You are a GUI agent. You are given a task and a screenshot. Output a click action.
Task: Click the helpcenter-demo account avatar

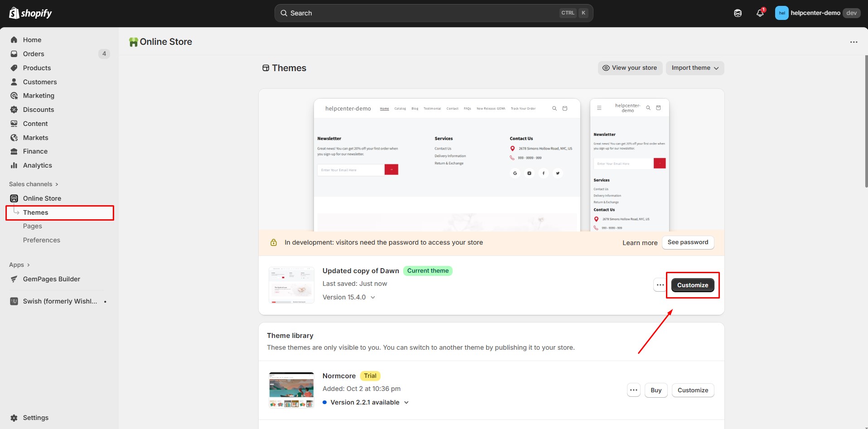point(782,13)
